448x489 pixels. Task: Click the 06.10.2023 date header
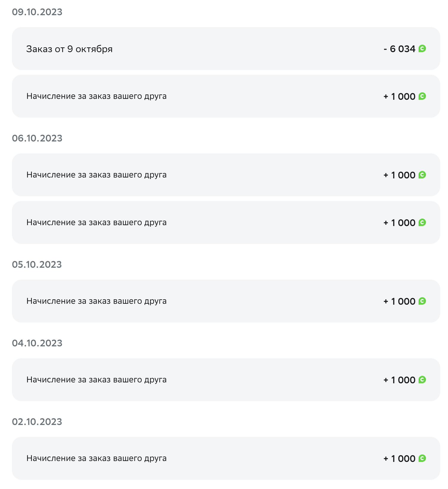coord(37,138)
